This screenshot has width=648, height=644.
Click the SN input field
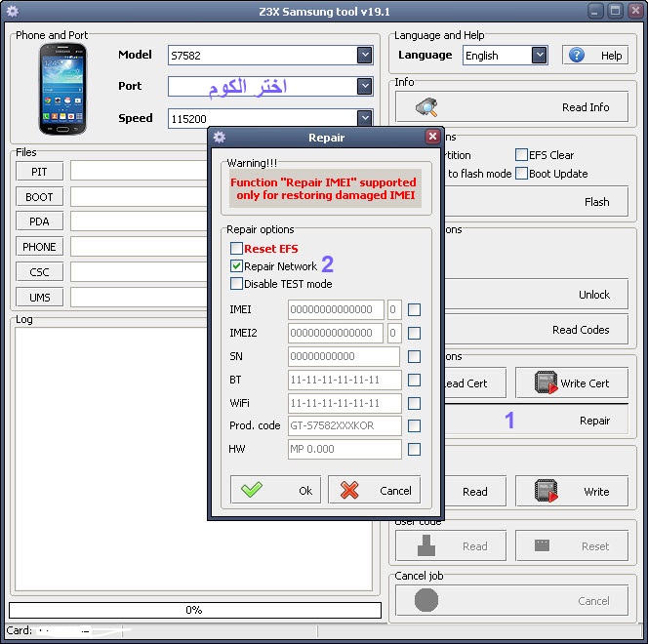click(x=344, y=356)
